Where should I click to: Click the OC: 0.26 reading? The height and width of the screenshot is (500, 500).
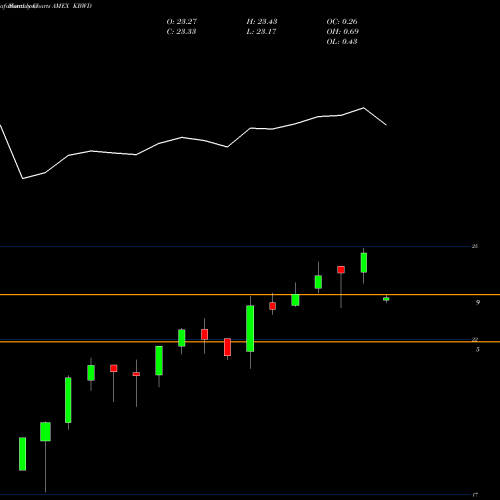(x=342, y=22)
